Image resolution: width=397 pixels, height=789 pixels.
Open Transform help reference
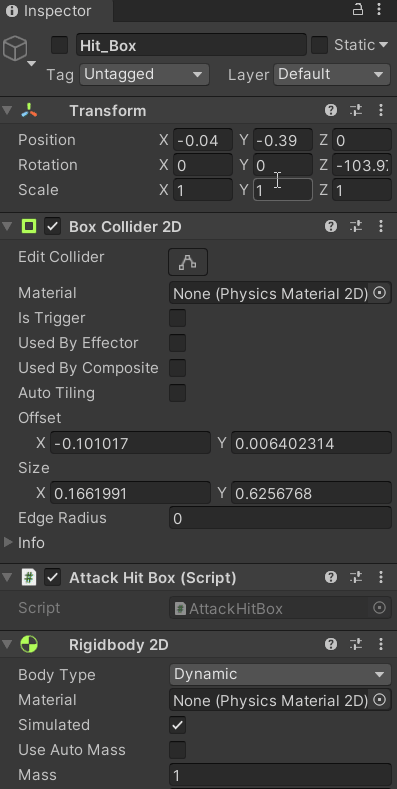click(x=331, y=110)
